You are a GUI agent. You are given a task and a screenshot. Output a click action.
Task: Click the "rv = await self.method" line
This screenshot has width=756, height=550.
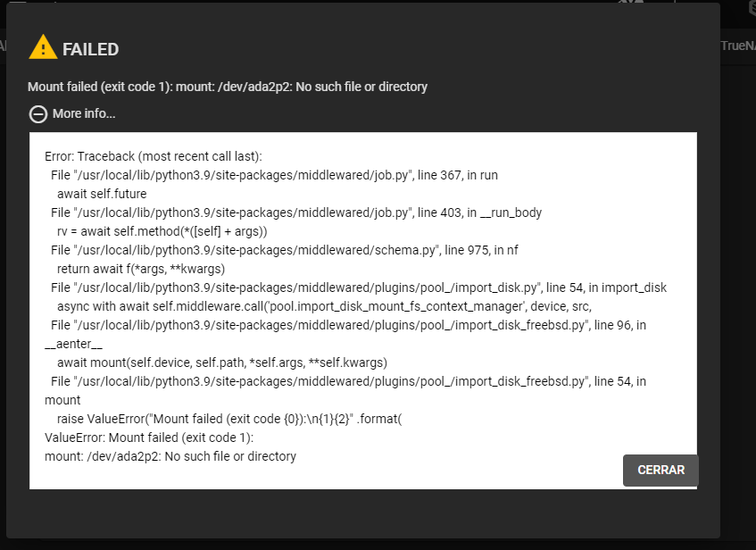tap(162, 231)
